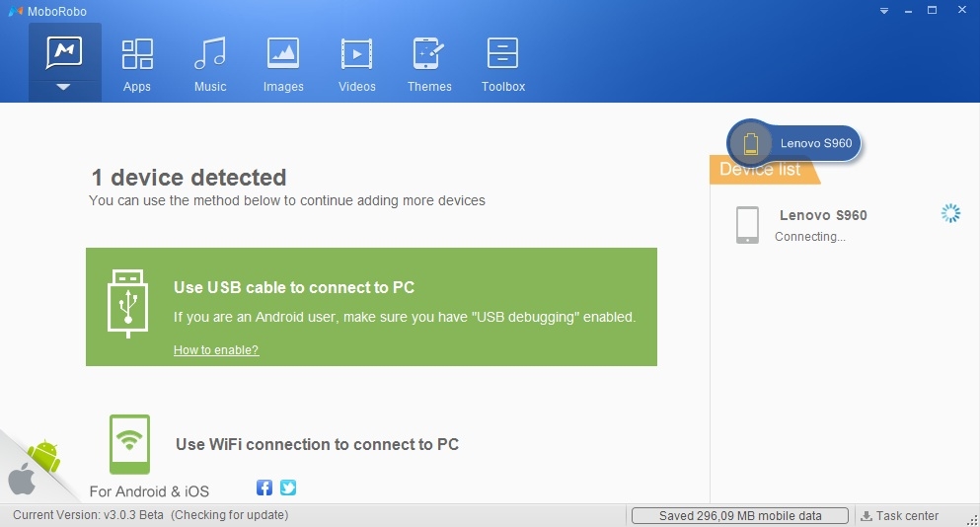Open the title bar menu dropdown arrow
This screenshot has width=980, height=527.
tap(883, 11)
